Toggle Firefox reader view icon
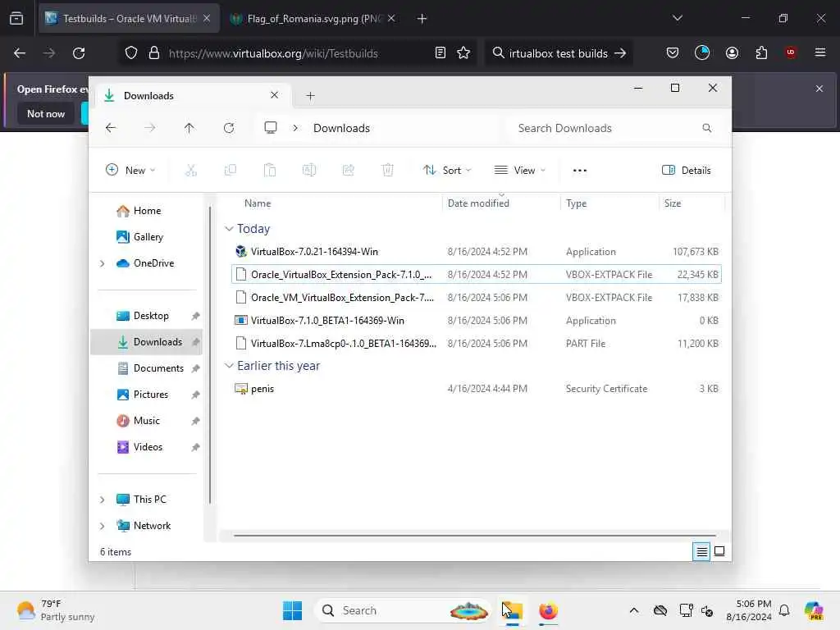The image size is (840, 630). (x=441, y=53)
